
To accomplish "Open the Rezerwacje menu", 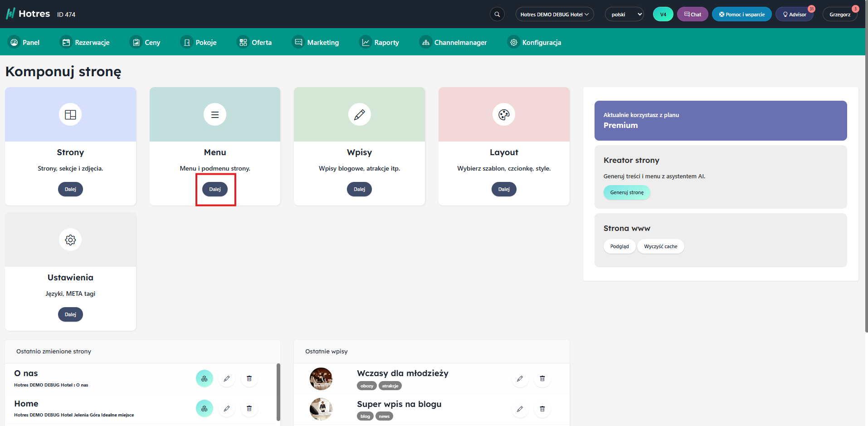I will (x=86, y=42).
